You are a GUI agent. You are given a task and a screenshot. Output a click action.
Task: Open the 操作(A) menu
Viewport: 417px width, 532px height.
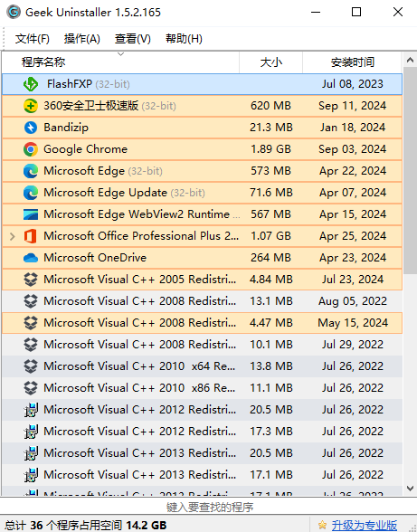click(81, 39)
